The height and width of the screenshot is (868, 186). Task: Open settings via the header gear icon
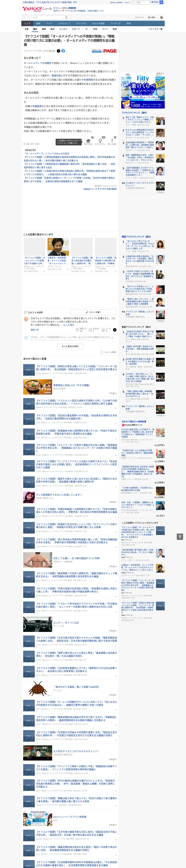click(x=161, y=18)
